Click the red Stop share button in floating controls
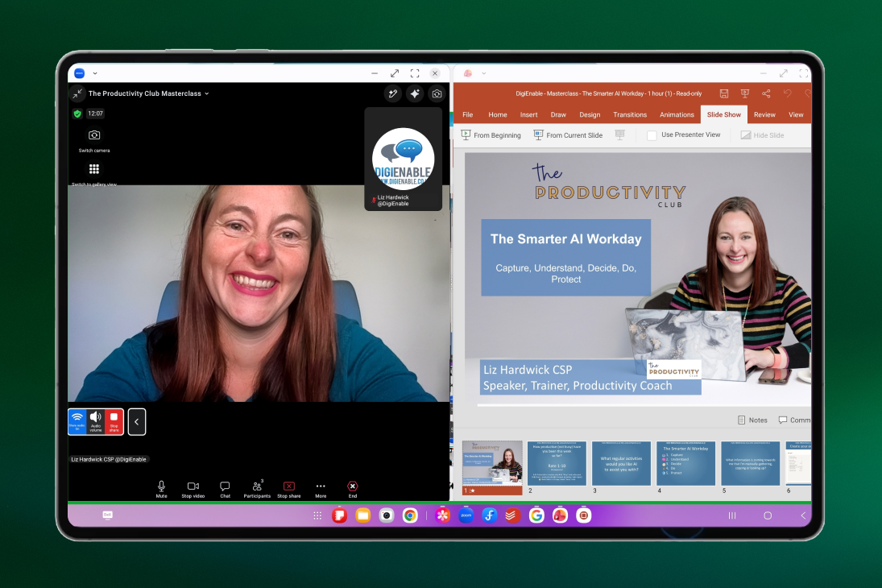 (114, 421)
